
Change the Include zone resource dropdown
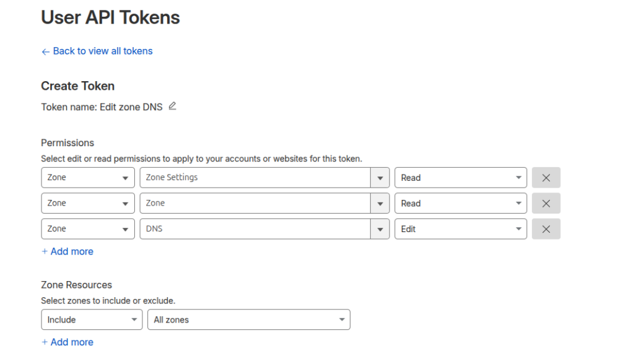[x=91, y=320]
